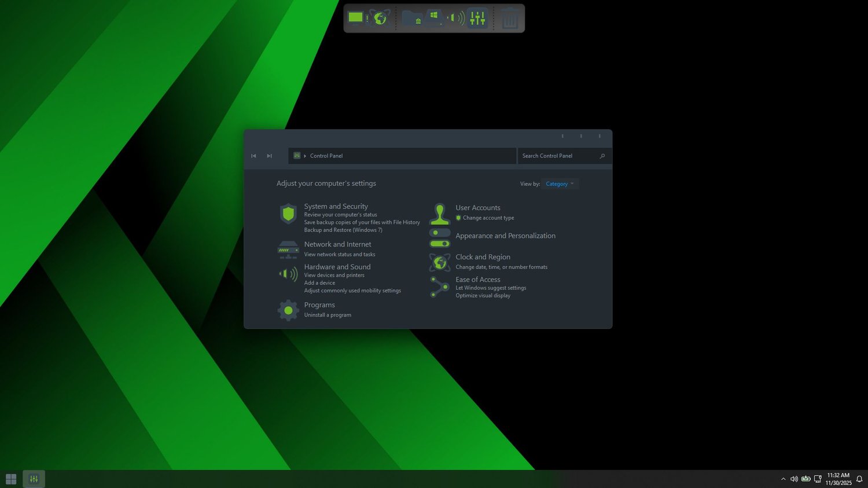Screen dimensions: 868x488
Task: Show hidden system tray icons chevron
Action: 784,479
